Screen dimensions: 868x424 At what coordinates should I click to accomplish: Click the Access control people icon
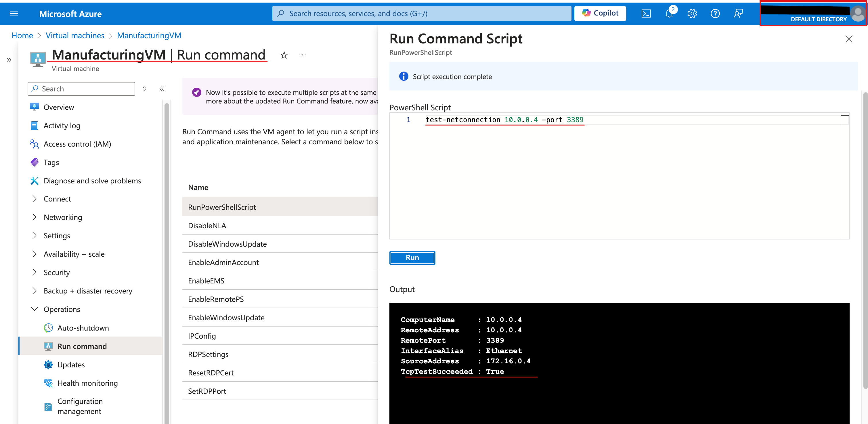coord(35,144)
